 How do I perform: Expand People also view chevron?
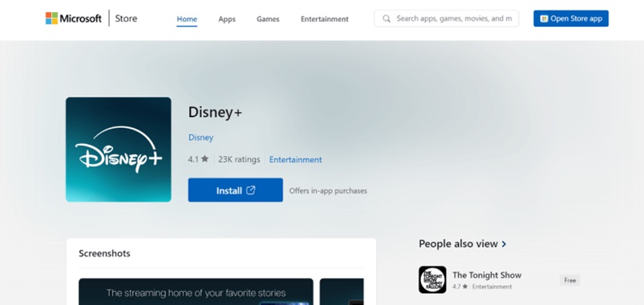tap(504, 244)
